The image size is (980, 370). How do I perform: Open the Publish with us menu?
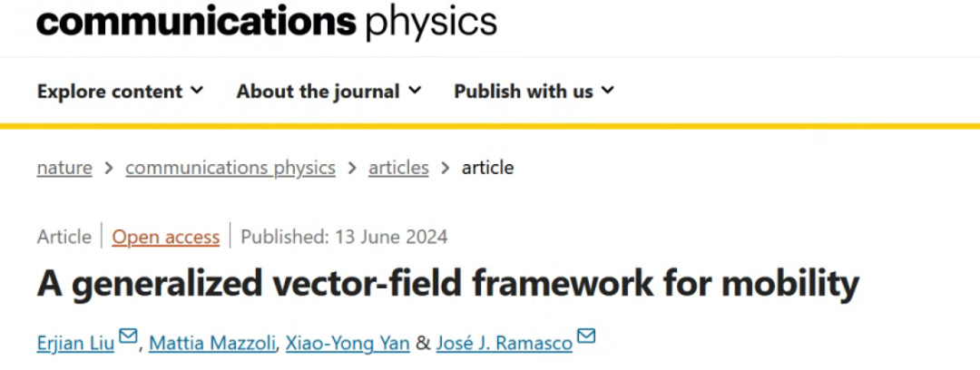point(534,92)
